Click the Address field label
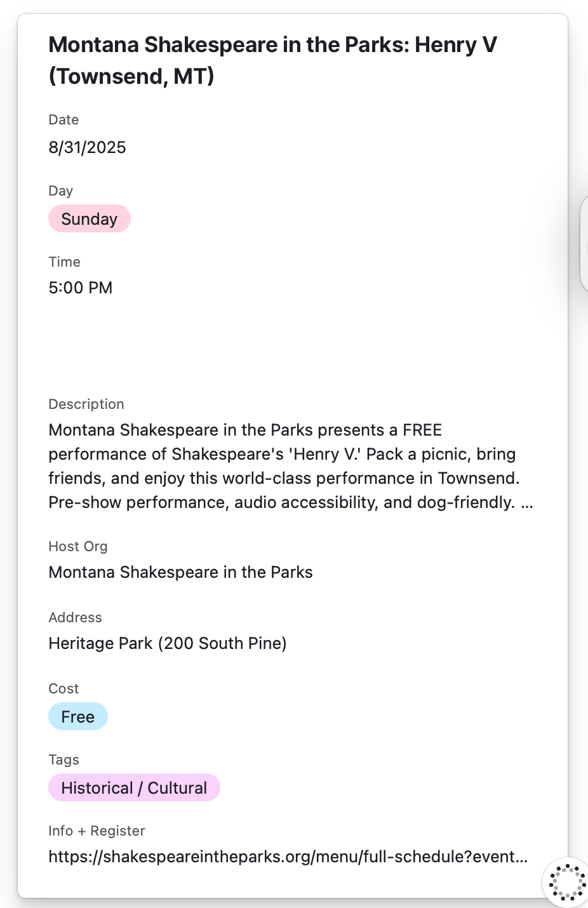Screen dimensions: 588x908 tap(75, 617)
